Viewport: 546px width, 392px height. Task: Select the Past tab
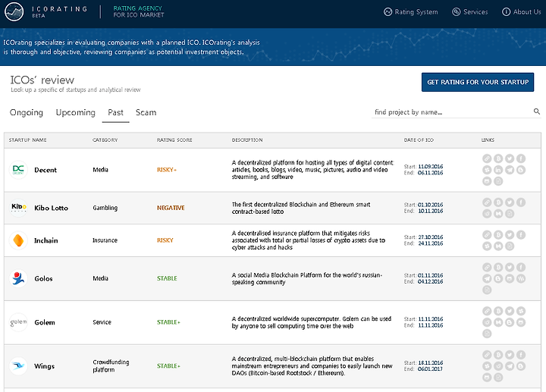click(x=115, y=112)
